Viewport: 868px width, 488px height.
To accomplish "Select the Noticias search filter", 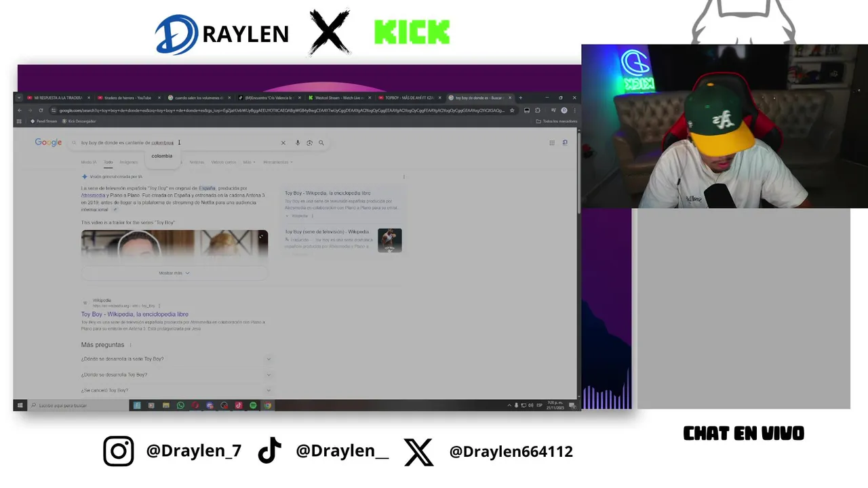I will (197, 162).
